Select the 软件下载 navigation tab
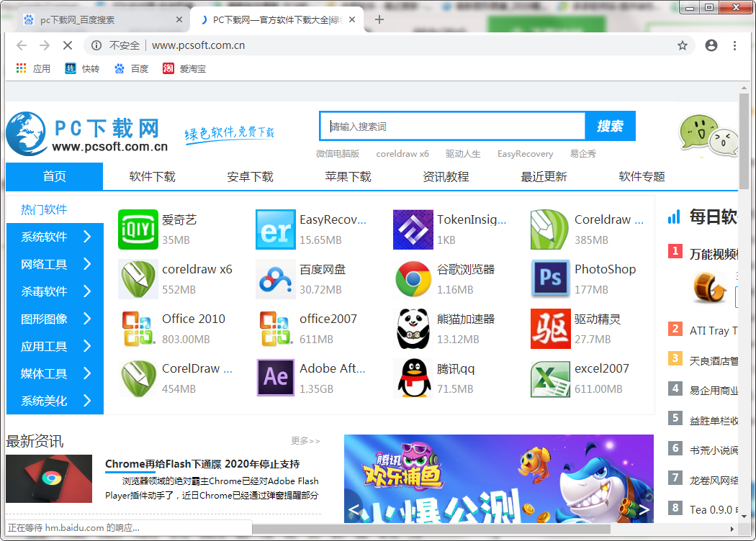The image size is (756, 541). (x=152, y=176)
